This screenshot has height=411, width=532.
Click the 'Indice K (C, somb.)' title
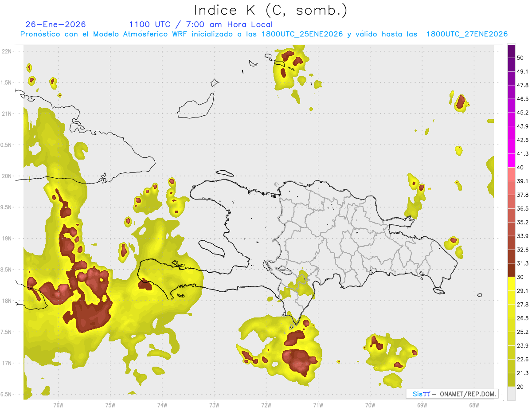point(271,10)
